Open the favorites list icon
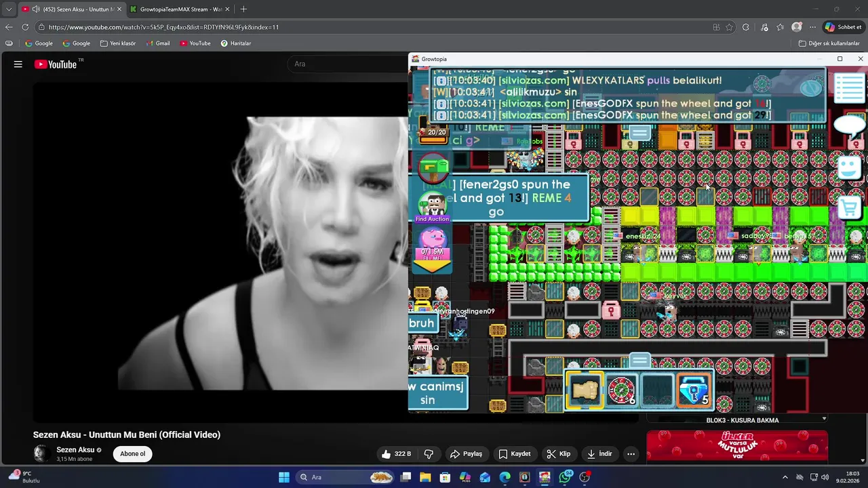 click(x=781, y=27)
